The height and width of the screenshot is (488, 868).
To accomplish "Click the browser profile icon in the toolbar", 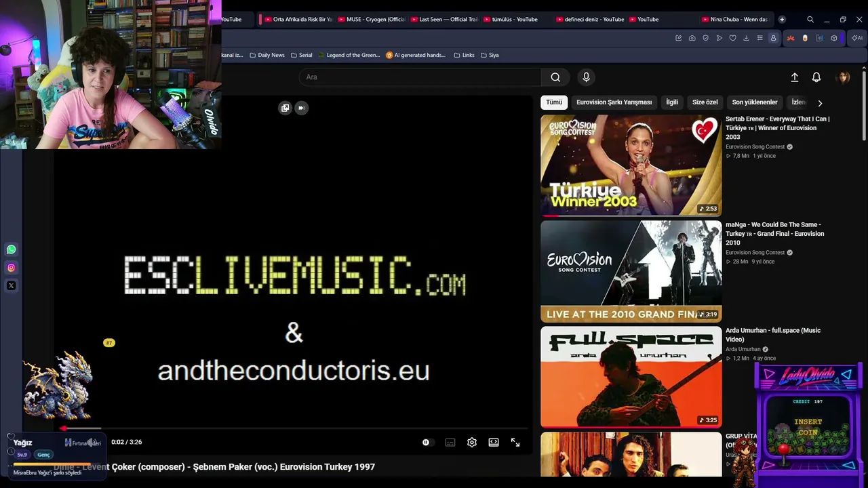I will pos(773,38).
